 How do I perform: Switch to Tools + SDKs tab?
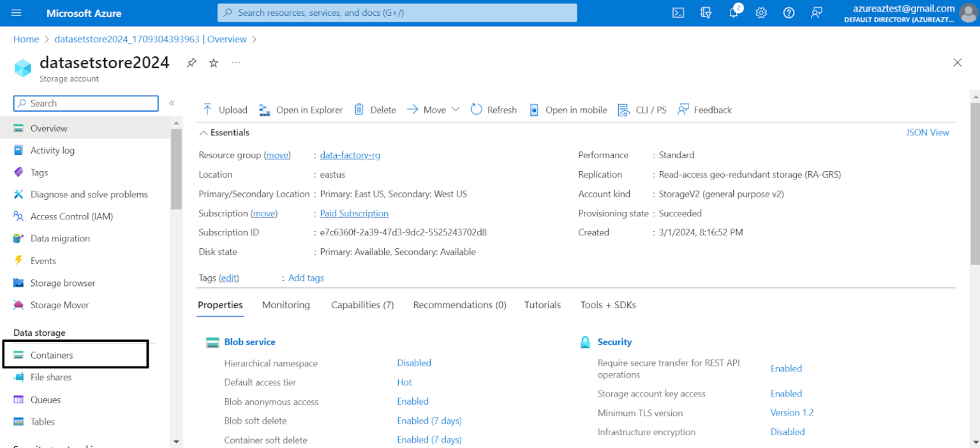point(608,305)
